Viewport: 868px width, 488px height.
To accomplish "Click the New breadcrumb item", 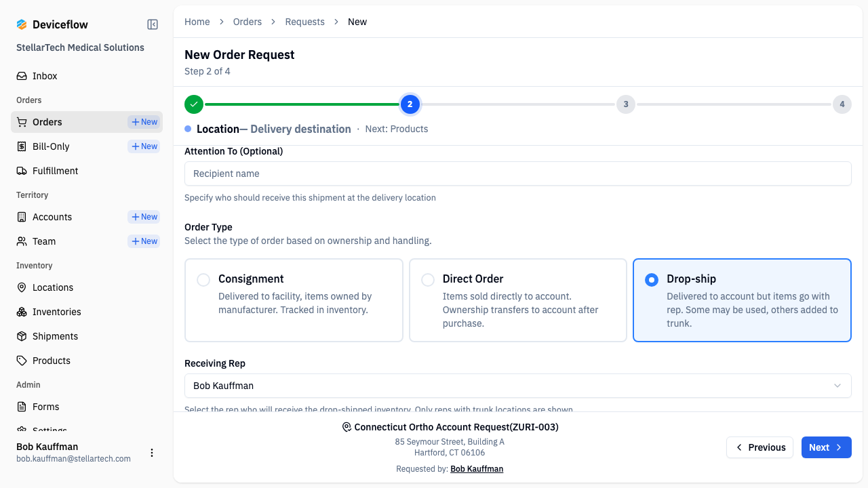I will (357, 22).
